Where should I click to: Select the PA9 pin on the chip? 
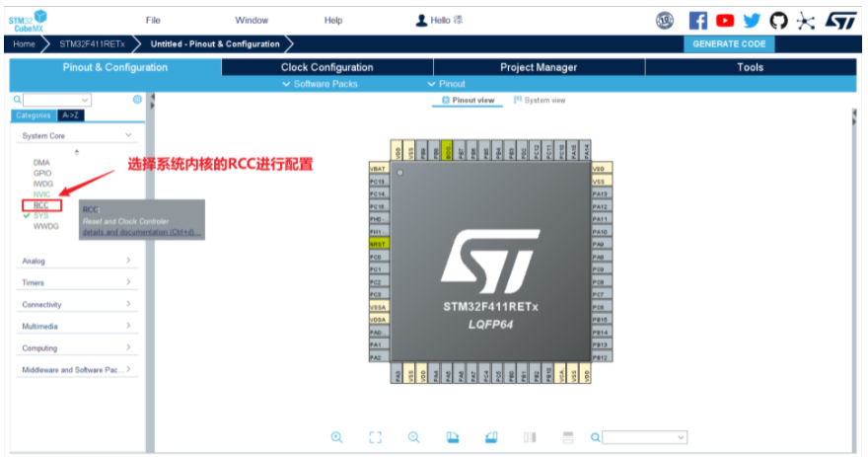coord(602,244)
